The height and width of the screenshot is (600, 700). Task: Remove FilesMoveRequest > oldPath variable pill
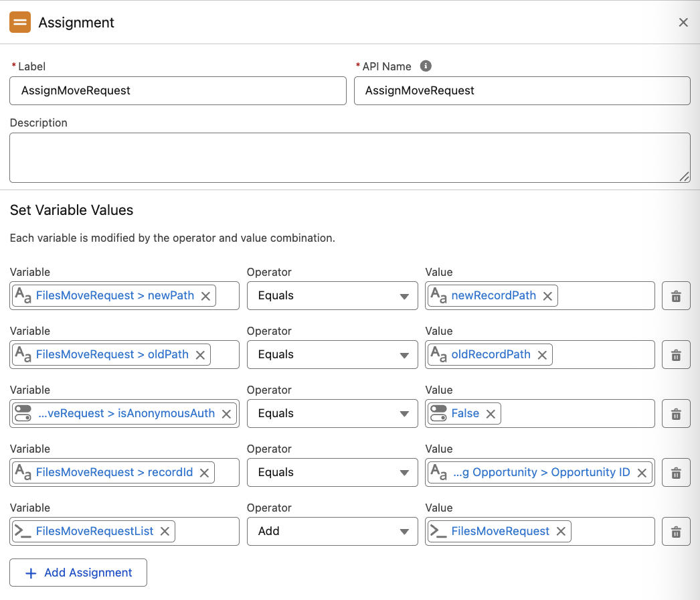pyautogui.click(x=200, y=355)
